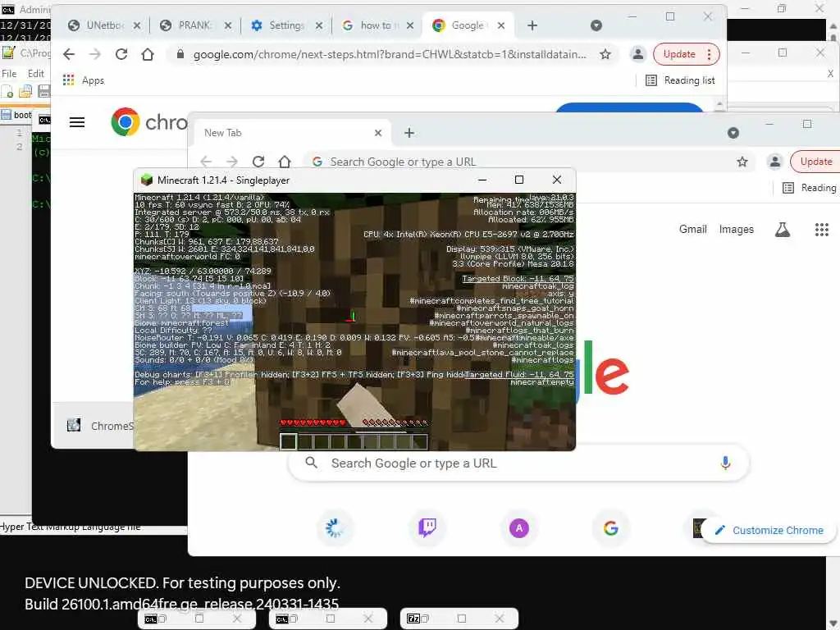Image resolution: width=840 pixels, height=630 pixels.
Task: Reload the google.com/chrome page
Action: click(121, 54)
